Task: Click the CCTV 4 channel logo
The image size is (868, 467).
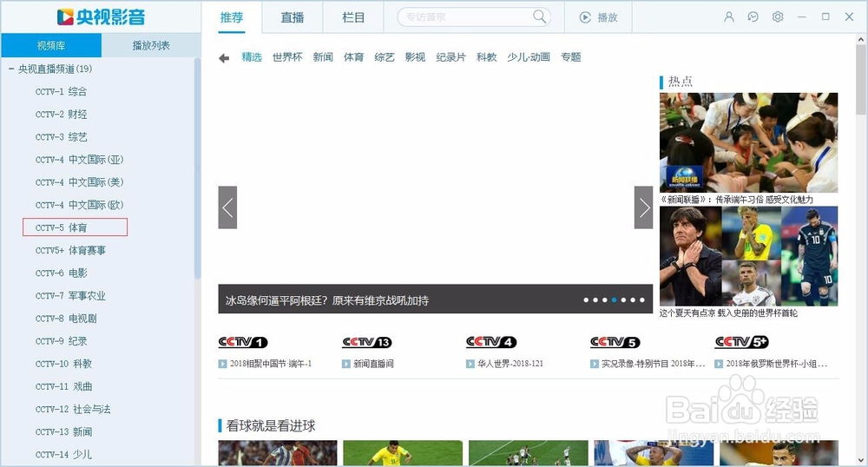Action: [x=491, y=342]
